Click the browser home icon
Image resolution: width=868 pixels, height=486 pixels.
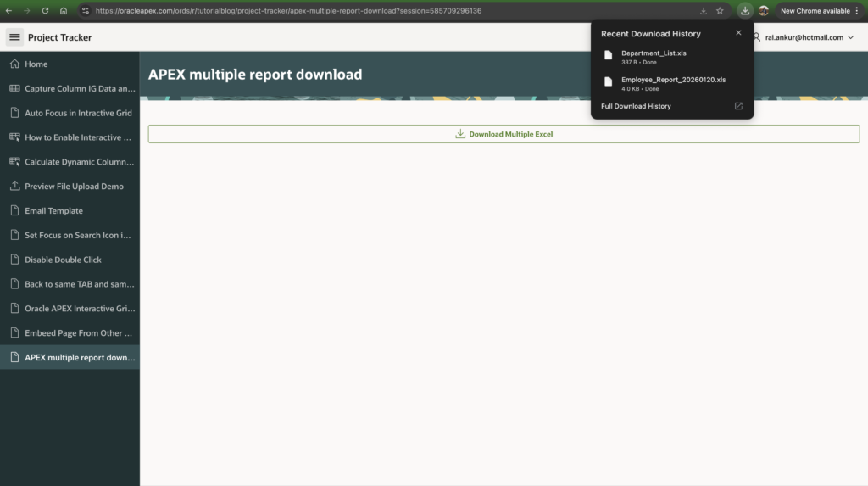64,10
